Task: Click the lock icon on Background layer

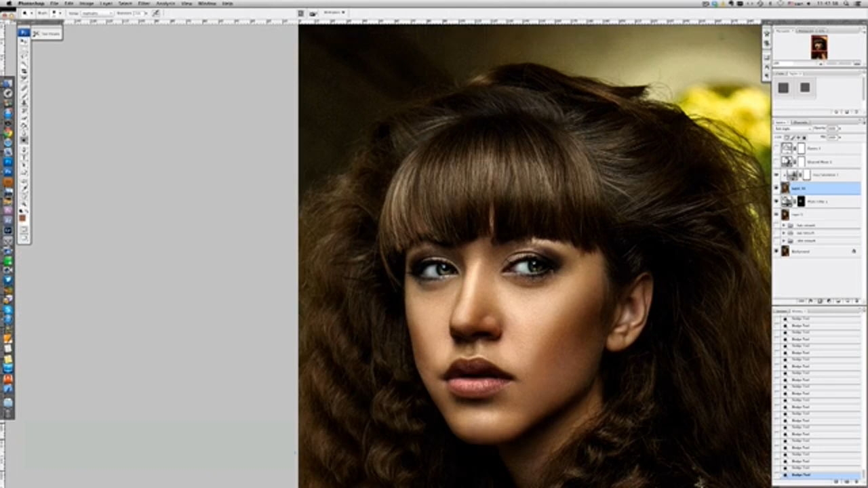Action: pos(854,251)
